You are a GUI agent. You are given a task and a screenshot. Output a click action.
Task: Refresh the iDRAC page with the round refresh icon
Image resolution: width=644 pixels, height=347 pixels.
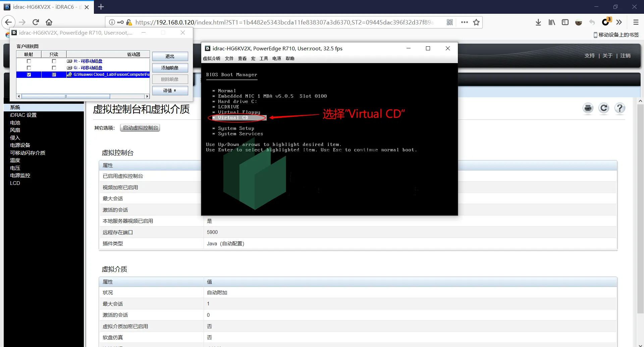(604, 108)
